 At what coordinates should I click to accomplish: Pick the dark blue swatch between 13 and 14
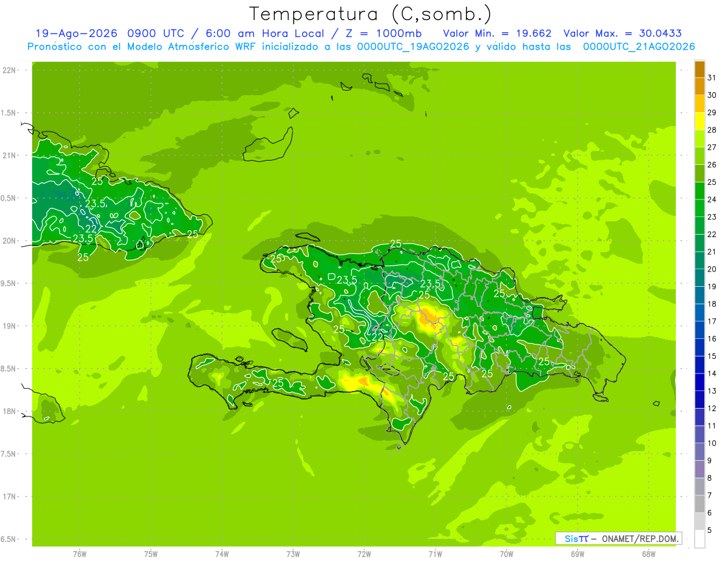pyautogui.click(x=699, y=383)
